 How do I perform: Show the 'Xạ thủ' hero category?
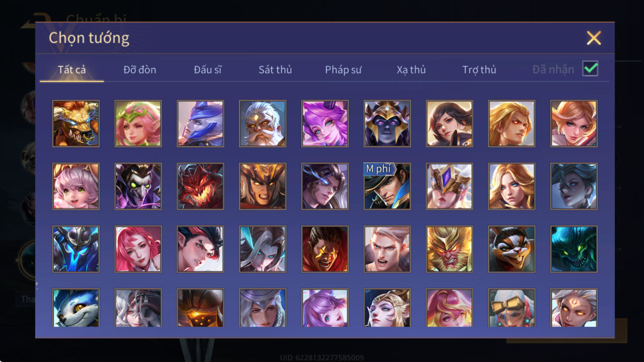411,70
